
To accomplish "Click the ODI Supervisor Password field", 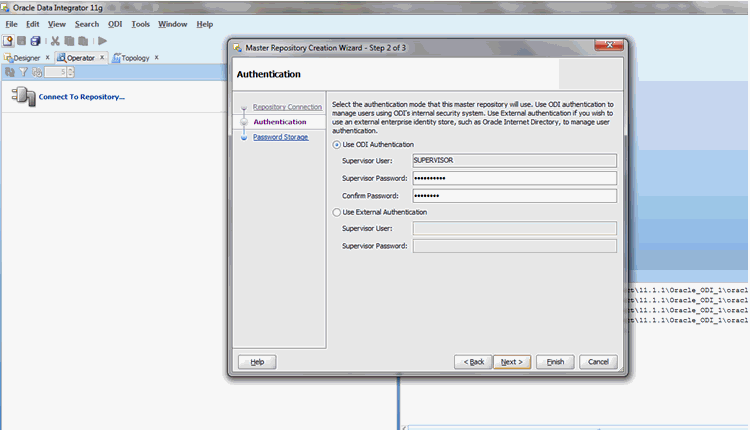I will 515,178.
